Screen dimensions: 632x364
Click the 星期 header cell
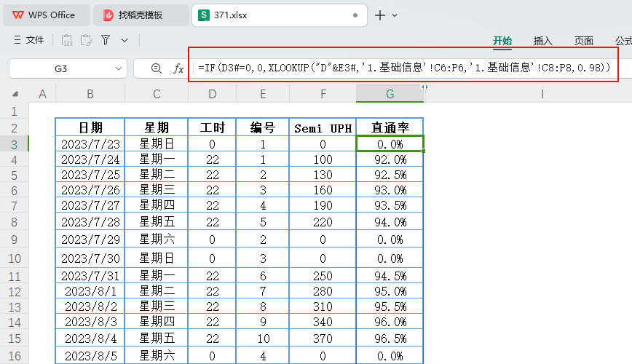[x=157, y=127]
